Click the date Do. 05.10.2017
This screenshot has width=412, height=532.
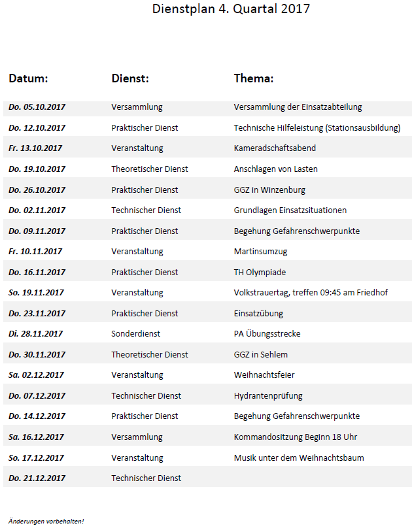click(x=37, y=107)
